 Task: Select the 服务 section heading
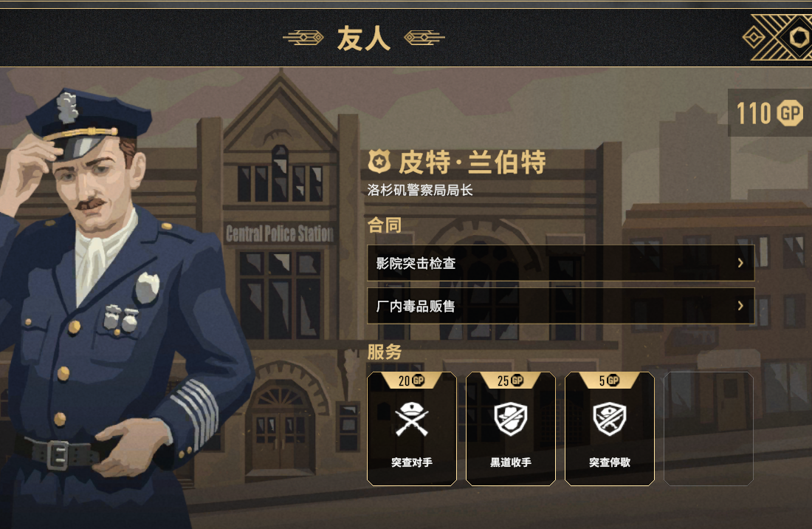(x=385, y=352)
